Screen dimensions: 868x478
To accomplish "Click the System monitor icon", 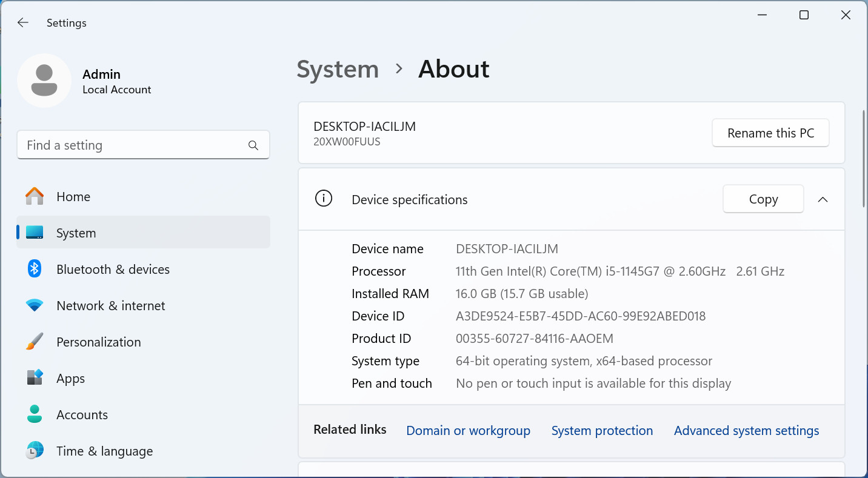I will coord(35,233).
